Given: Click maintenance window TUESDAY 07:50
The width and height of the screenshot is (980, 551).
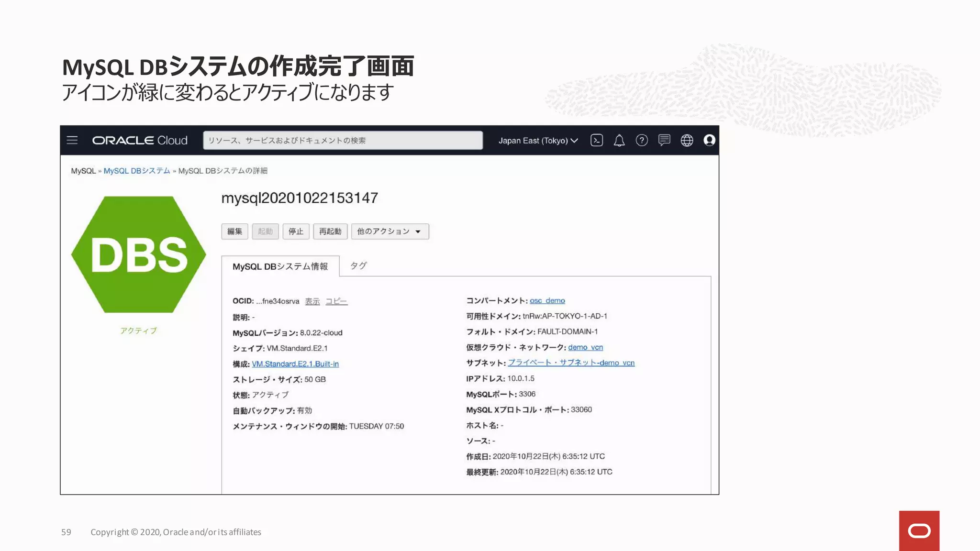Looking at the screenshot, I should [x=377, y=426].
